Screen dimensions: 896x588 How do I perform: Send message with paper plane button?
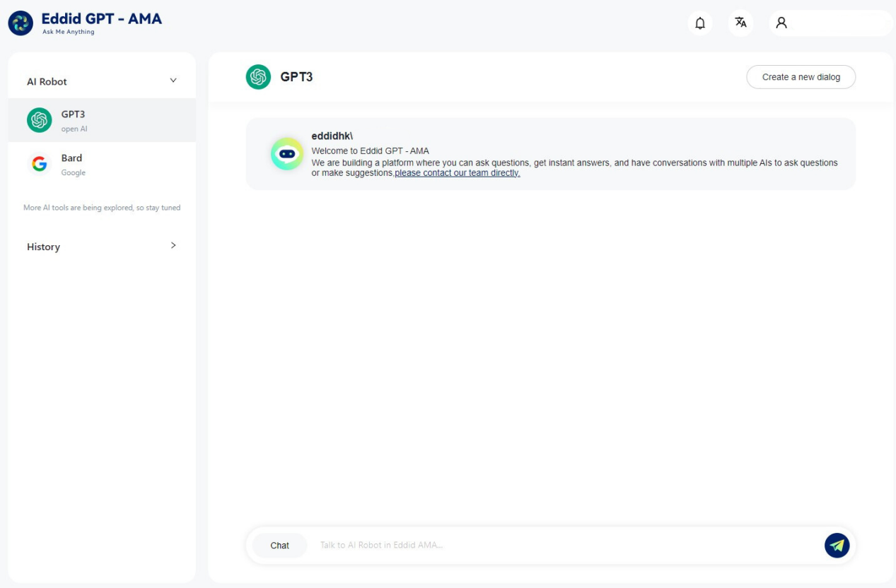point(837,546)
